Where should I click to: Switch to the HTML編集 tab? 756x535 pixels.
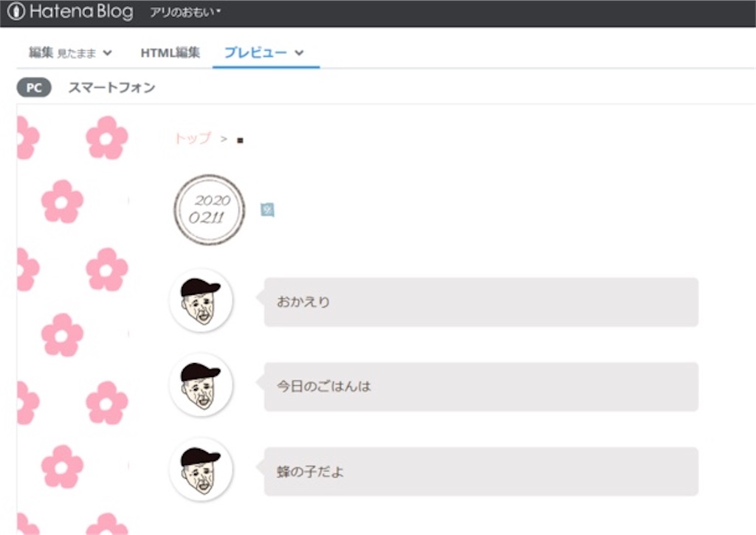pyautogui.click(x=169, y=52)
